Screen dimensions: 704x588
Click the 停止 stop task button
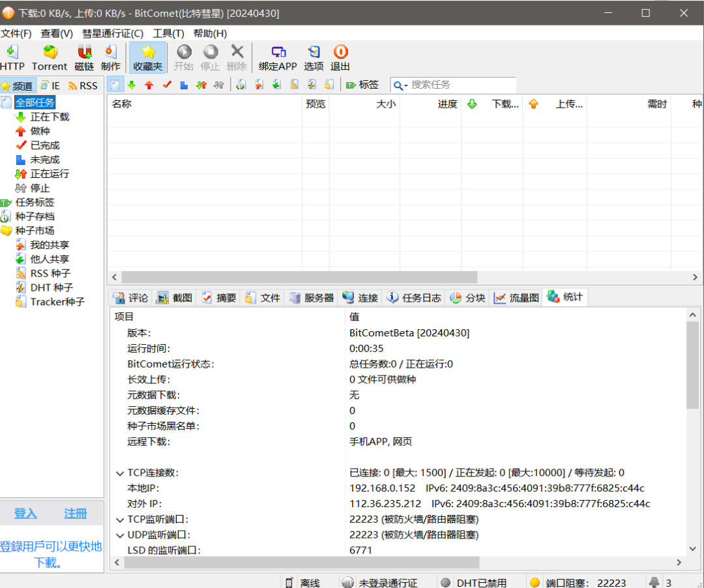tap(210, 58)
